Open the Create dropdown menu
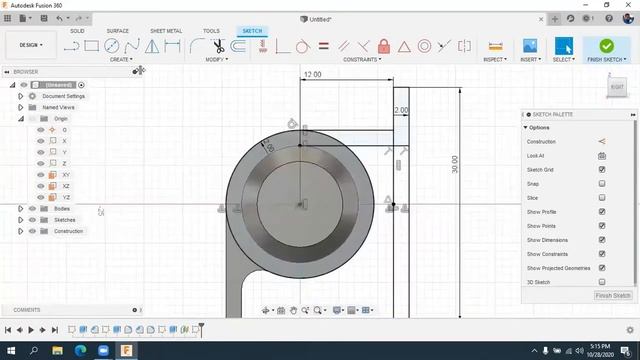 tap(121, 60)
